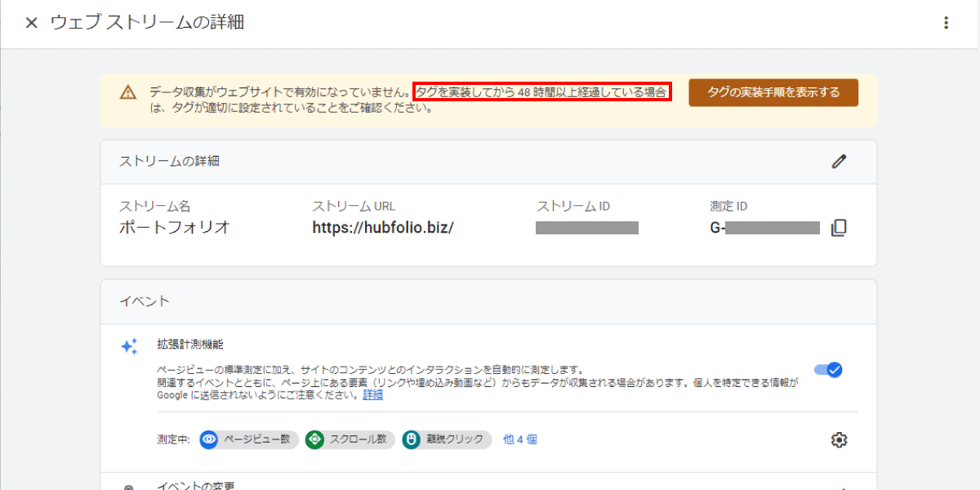This screenshot has height=490, width=980.
Task: Click タグの実装手順を表示する button
Action: click(x=773, y=92)
